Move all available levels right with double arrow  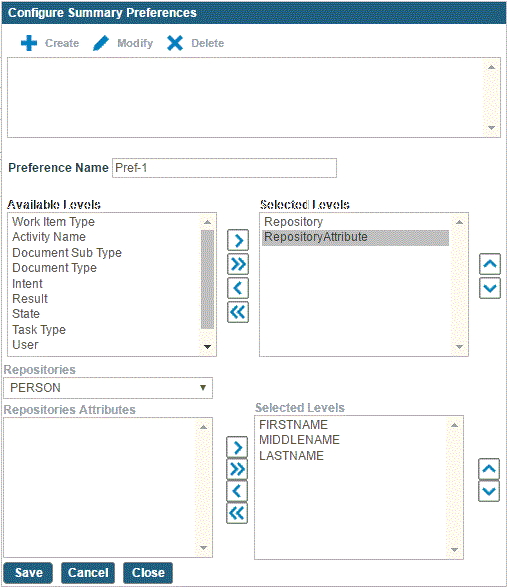tap(238, 264)
